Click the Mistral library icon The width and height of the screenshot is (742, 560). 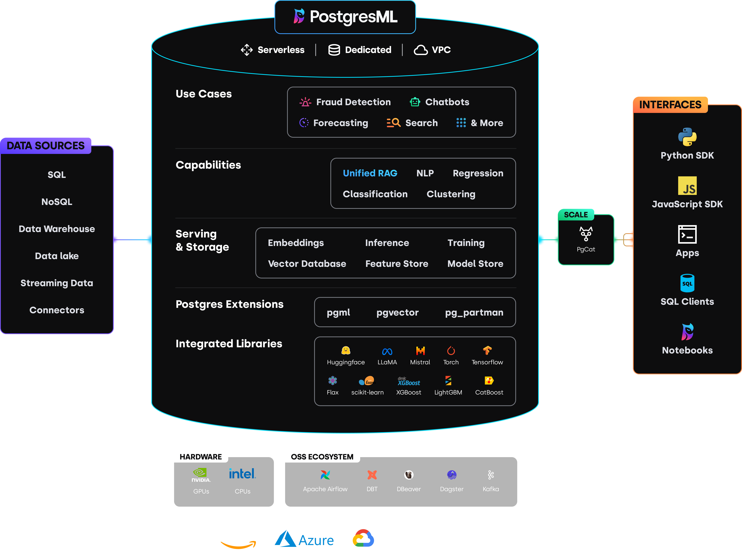[420, 351]
